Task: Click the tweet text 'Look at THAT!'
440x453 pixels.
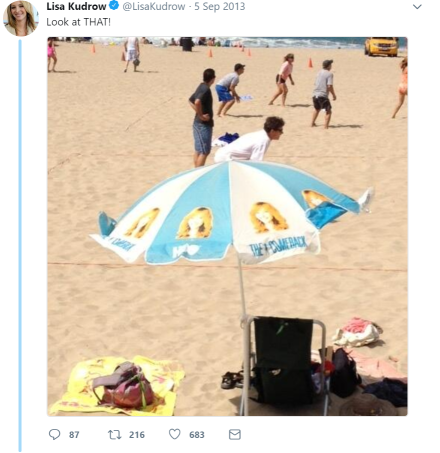Action: pyautogui.click(x=78, y=22)
